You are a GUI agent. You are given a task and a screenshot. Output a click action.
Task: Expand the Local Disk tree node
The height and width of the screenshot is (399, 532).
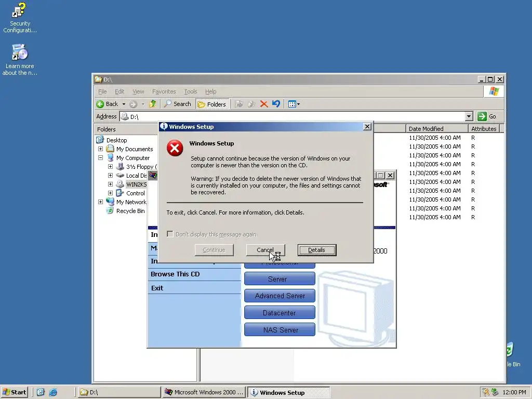(110, 176)
